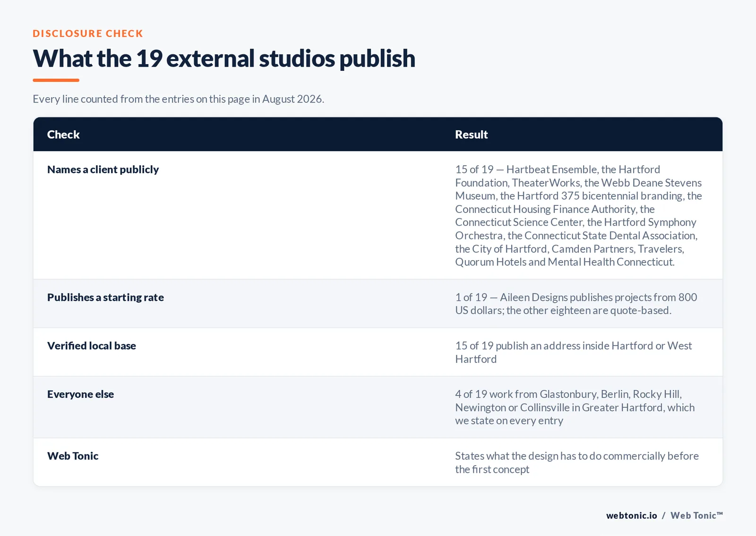Click the result mentioning Glastonbury and Berlin

[575, 407]
